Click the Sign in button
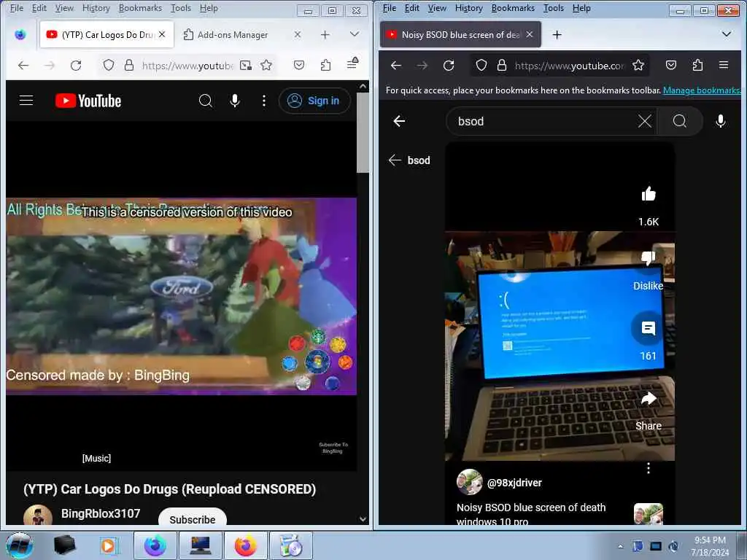The image size is (747, 560). tap(314, 101)
